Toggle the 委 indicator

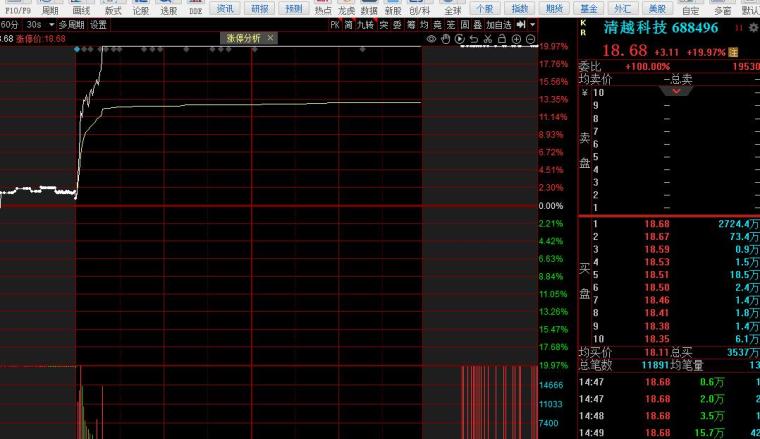(397, 25)
